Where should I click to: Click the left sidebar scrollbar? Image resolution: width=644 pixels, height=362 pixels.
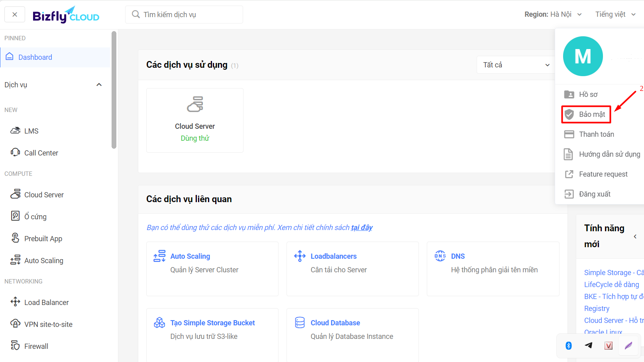(114, 90)
